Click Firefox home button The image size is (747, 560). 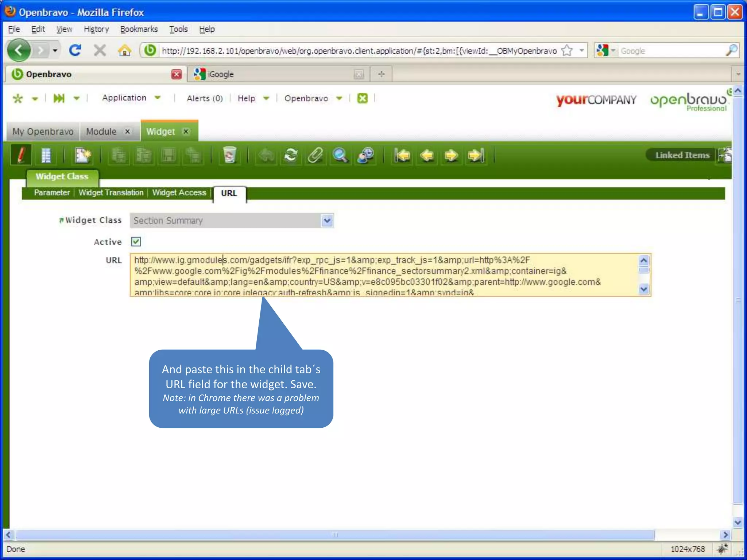click(124, 50)
